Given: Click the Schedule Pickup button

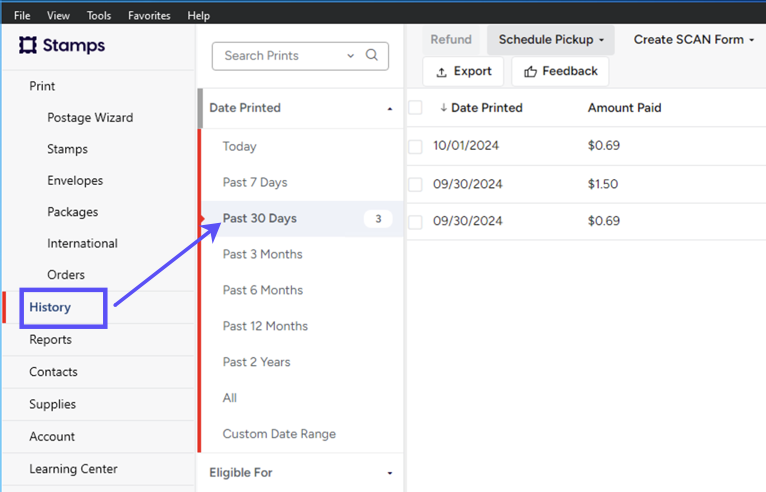Looking at the screenshot, I should click(551, 40).
